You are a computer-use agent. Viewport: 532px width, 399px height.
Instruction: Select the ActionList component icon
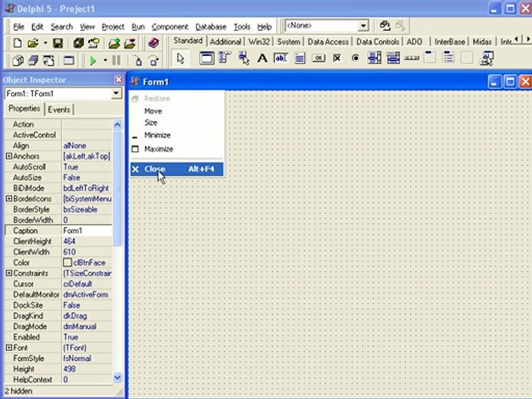click(487, 58)
